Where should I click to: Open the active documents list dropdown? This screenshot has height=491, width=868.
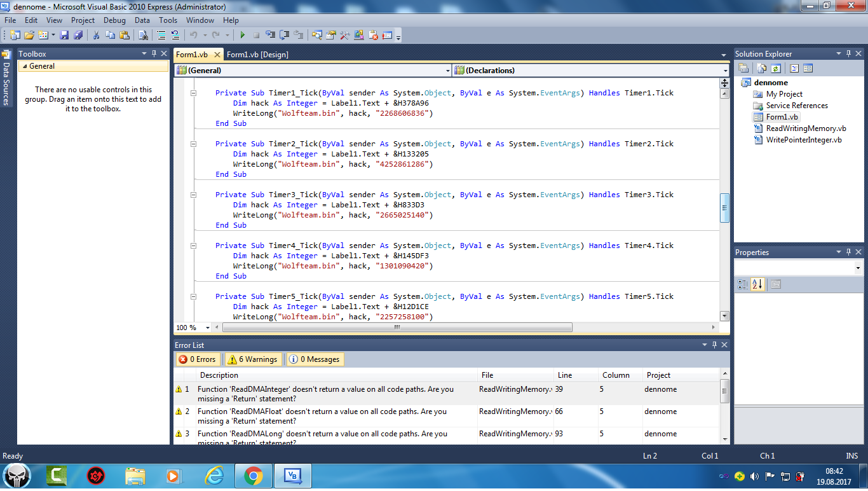(724, 55)
